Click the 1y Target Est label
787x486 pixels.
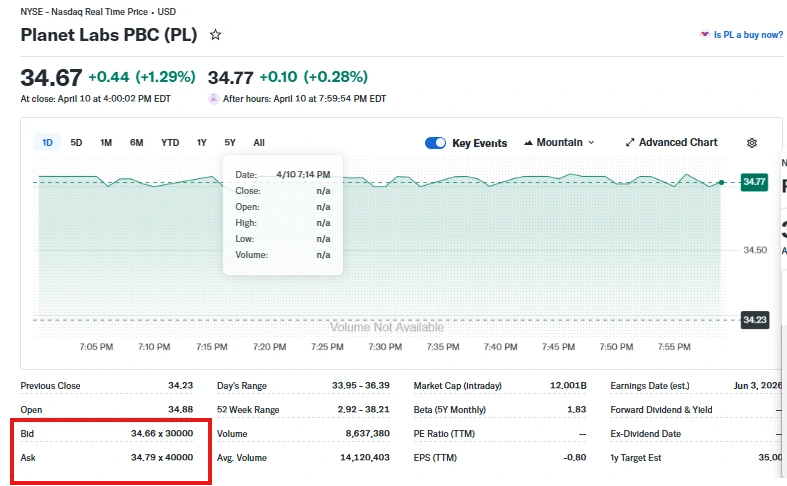click(635, 458)
